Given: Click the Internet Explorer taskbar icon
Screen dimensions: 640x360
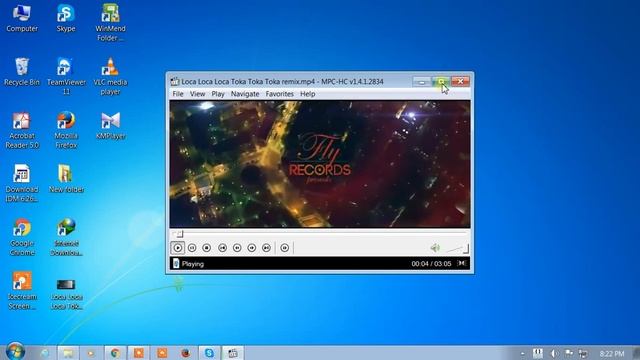Looking at the screenshot, I should point(45,353).
